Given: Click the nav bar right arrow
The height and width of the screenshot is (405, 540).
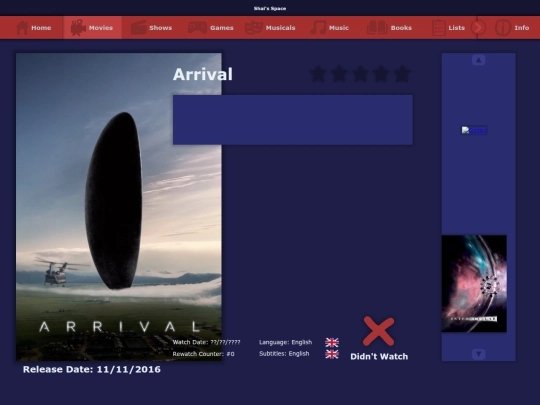Looking at the screenshot, I should [x=478, y=28].
